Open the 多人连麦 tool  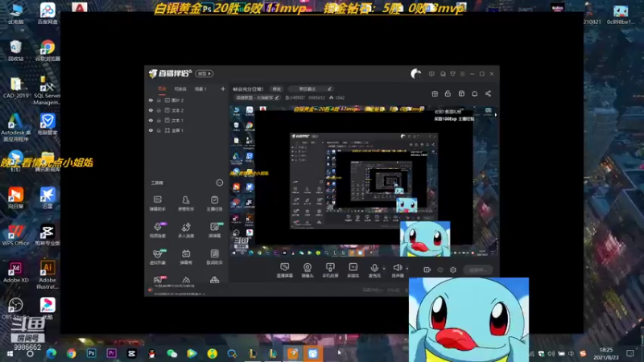click(186, 230)
